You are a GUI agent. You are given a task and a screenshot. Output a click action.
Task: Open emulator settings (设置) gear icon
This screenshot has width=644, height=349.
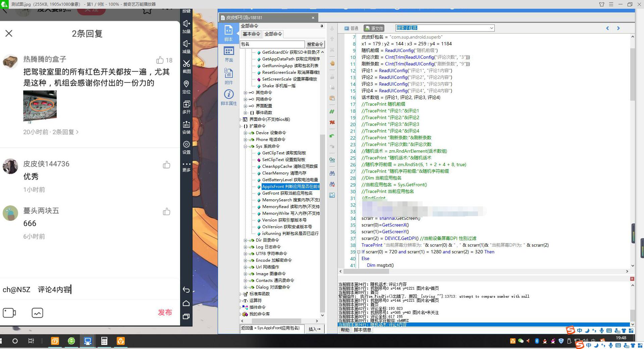click(186, 145)
